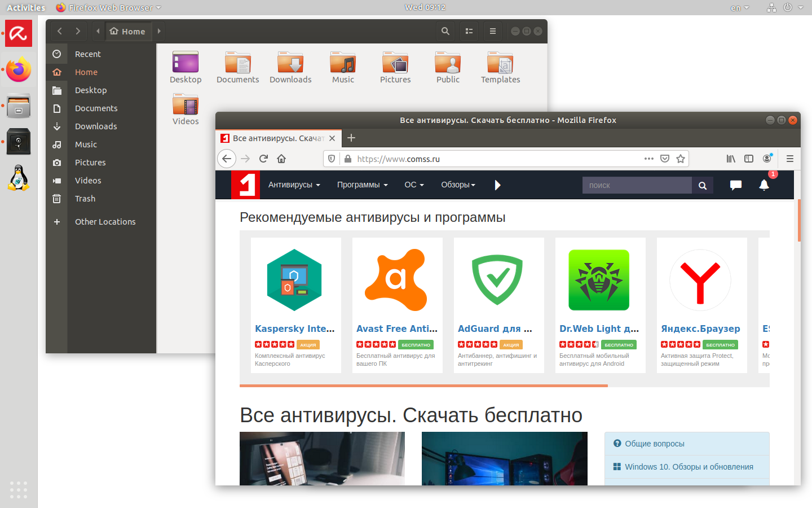Open Windows 10 Обзоры и обновления link
Viewport: 812px width, 508px height.
[689, 467]
